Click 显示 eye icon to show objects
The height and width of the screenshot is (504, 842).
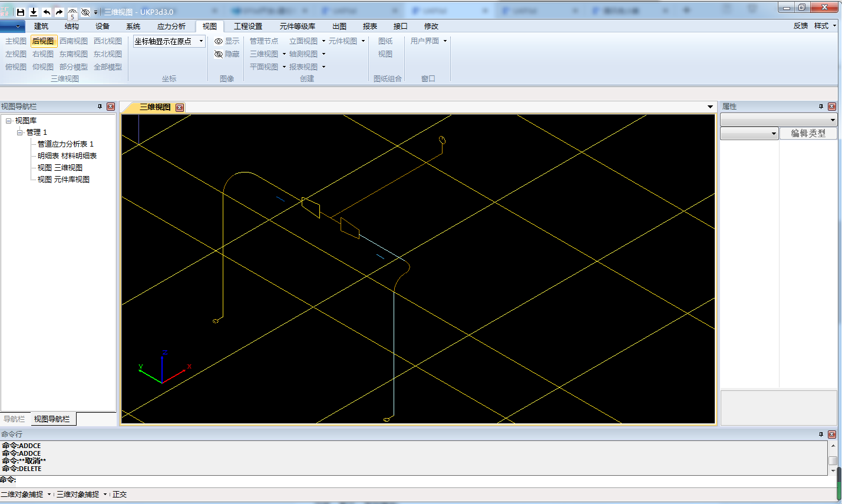[x=227, y=41]
